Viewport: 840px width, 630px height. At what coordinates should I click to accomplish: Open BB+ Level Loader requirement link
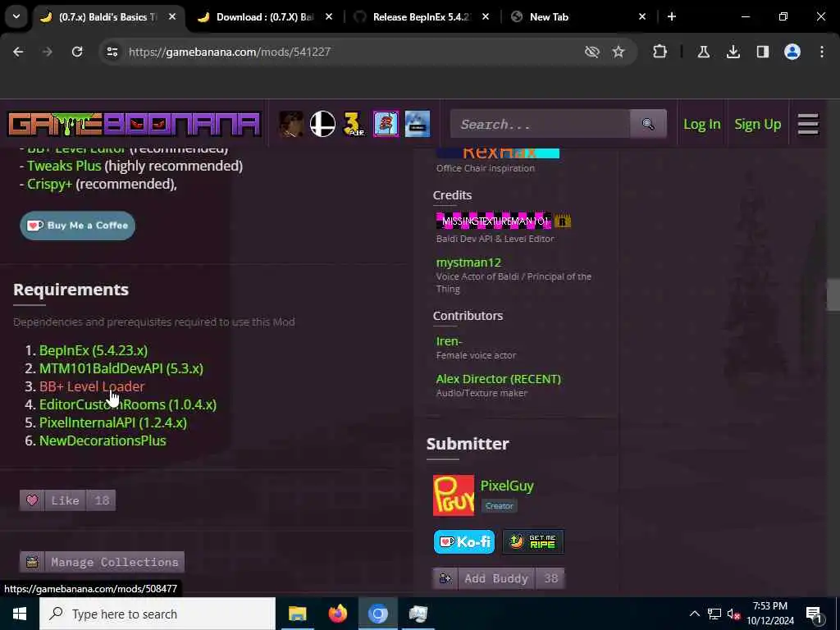click(x=92, y=386)
